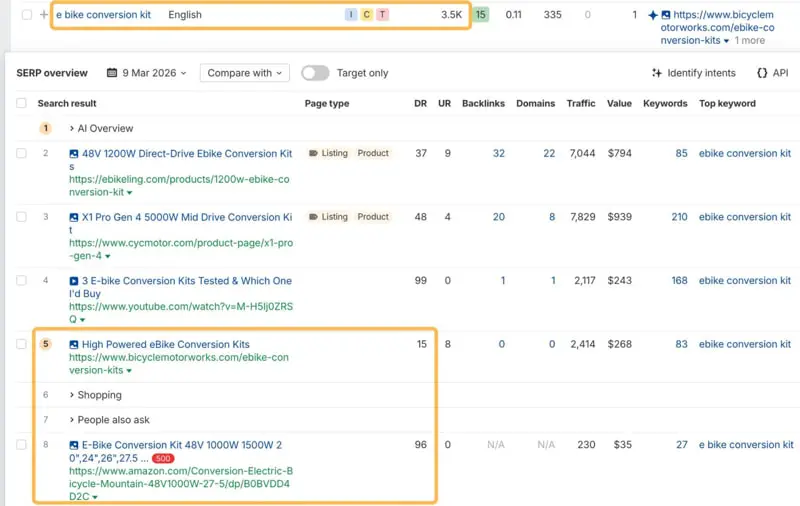Tick the checkbox for result 5
Image resolution: width=800 pixels, height=506 pixels.
click(21, 344)
